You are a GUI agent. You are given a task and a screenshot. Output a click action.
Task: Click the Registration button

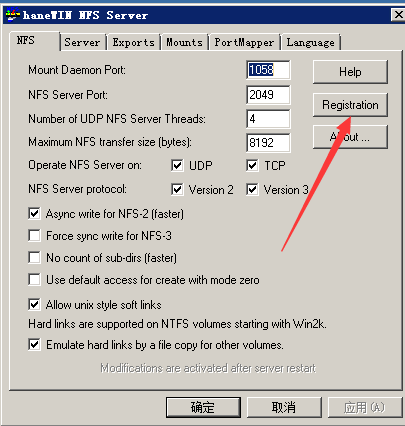350,105
